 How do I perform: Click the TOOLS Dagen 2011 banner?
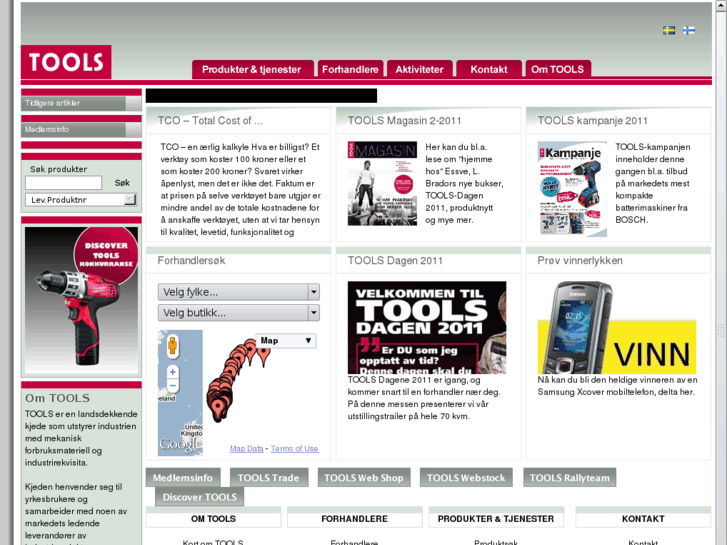click(427, 327)
